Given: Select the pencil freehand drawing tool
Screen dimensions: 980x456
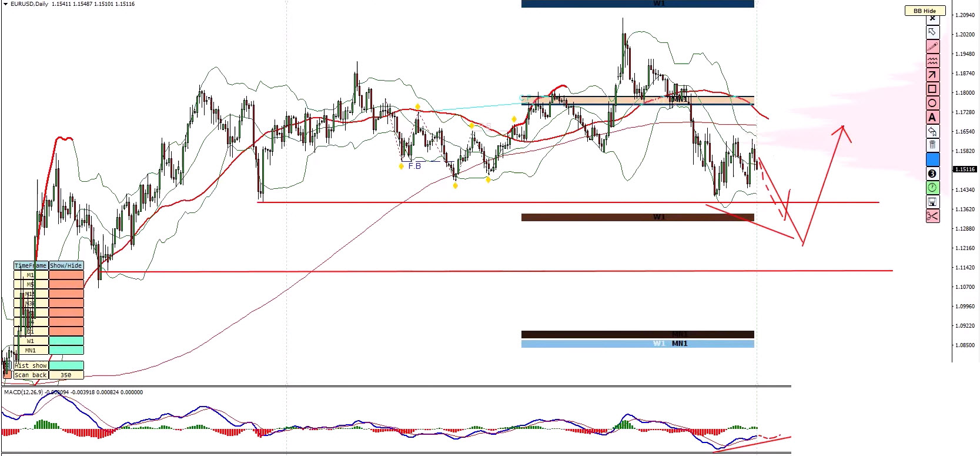Looking at the screenshot, I should click(x=932, y=46).
